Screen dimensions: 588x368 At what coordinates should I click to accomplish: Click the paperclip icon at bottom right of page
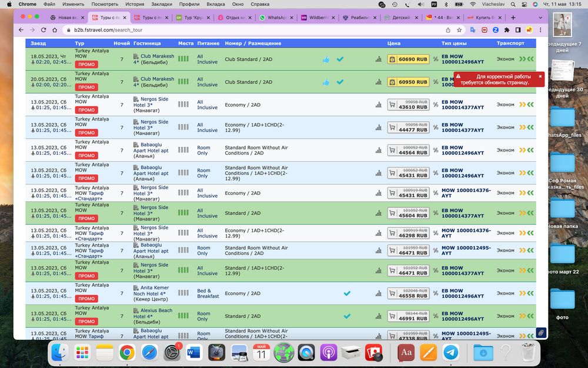[541, 333]
